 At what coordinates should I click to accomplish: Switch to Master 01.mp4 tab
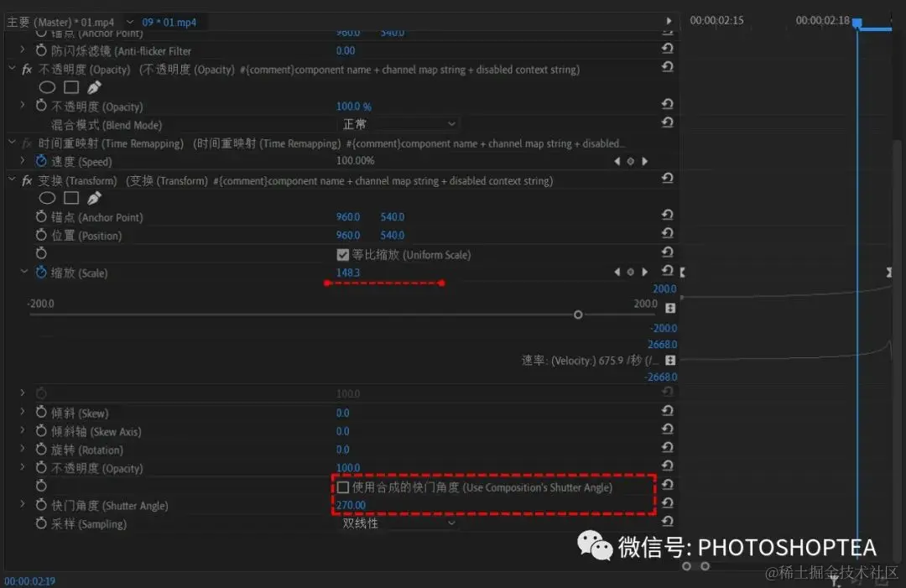click(x=60, y=22)
